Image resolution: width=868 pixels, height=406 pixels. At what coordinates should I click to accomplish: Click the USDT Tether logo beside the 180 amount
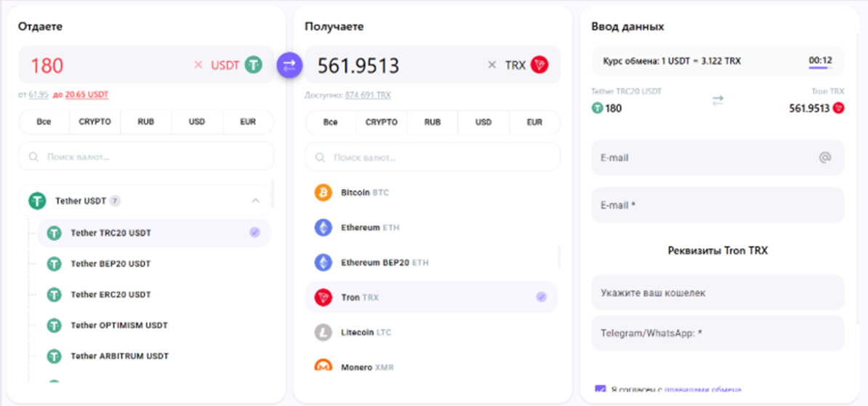254,65
